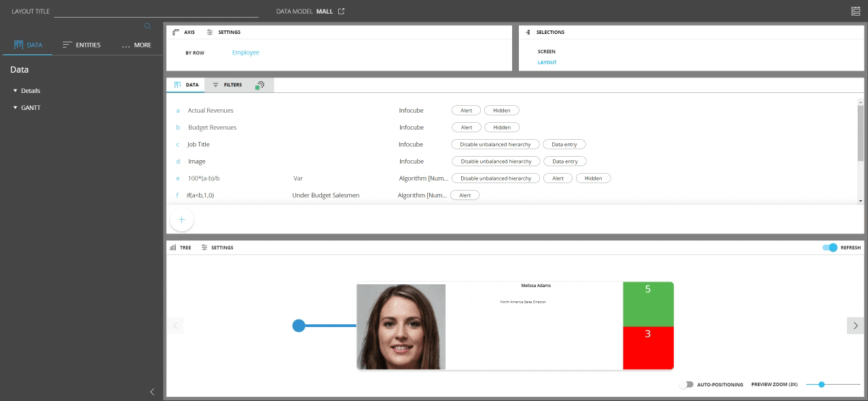Toggle the Hidden pill on Actual Revenues
Image resolution: width=868 pixels, height=401 pixels.
coord(501,111)
